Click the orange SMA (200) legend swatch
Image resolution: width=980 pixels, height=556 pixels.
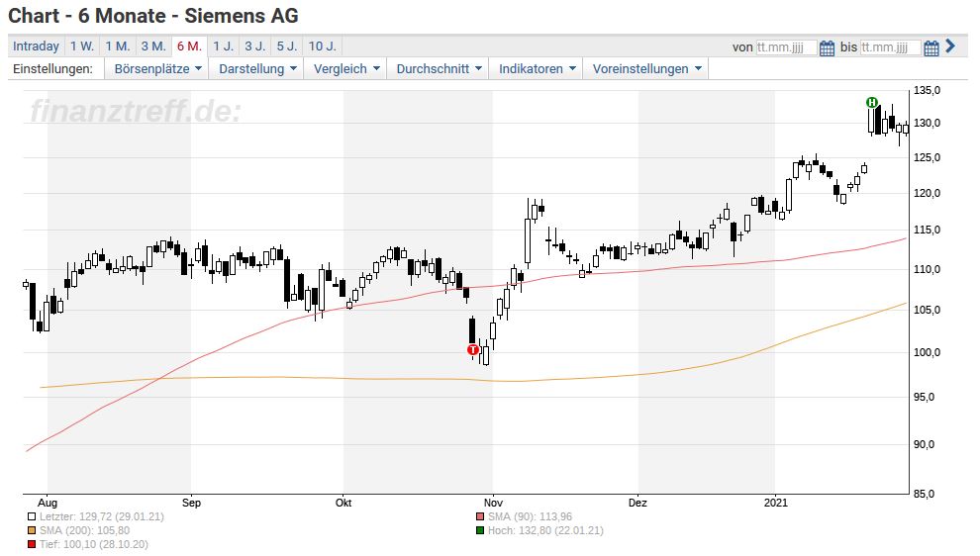click(x=32, y=530)
